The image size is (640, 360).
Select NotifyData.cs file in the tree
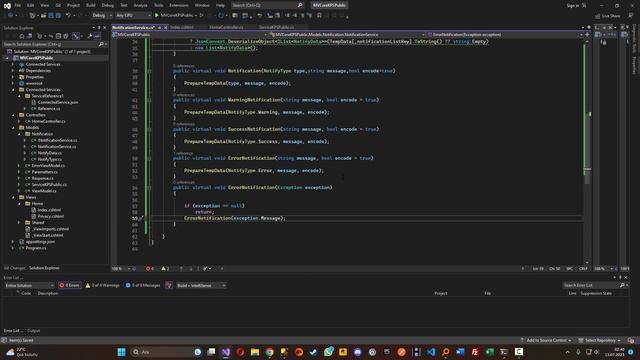(49, 153)
